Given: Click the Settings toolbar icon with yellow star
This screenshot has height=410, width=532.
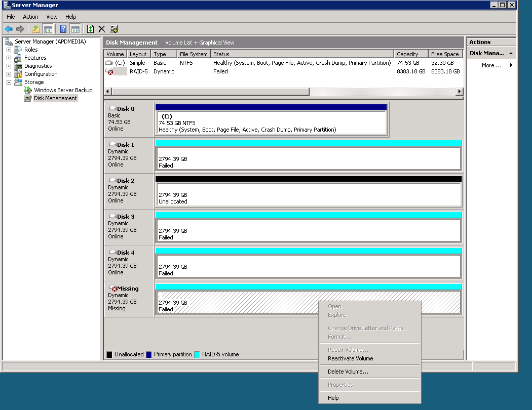Looking at the screenshot, I should pyautogui.click(x=114, y=29).
